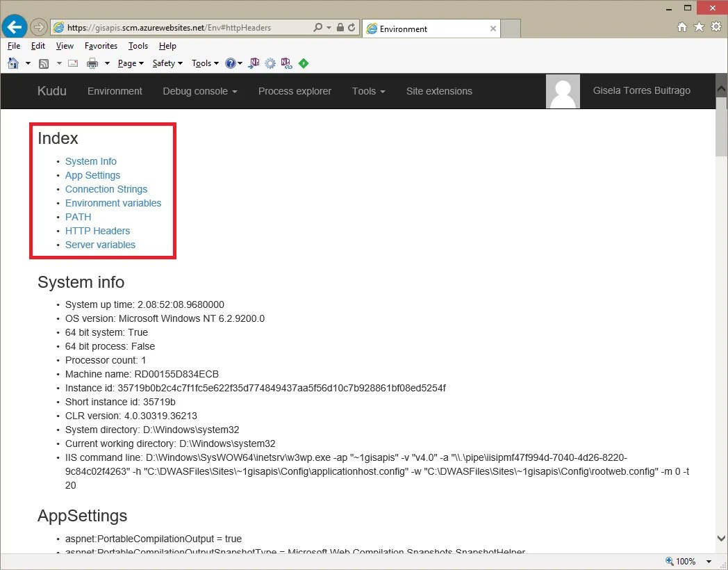The width and height of the screenshot is (728, 570).
Task: Open Process explorer in Kudu navbar
Action: pyautogui.click(x=295, y=91)
